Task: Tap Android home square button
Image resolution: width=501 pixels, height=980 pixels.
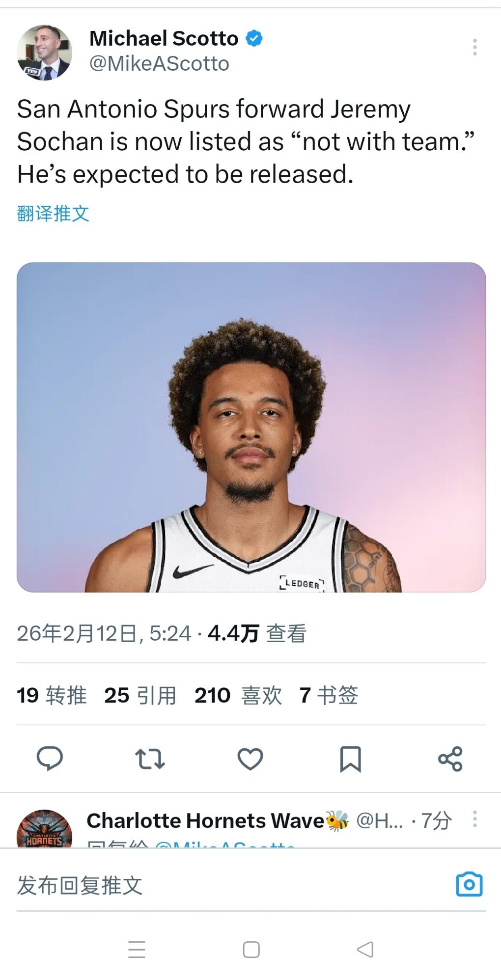Action: (251, 950)
